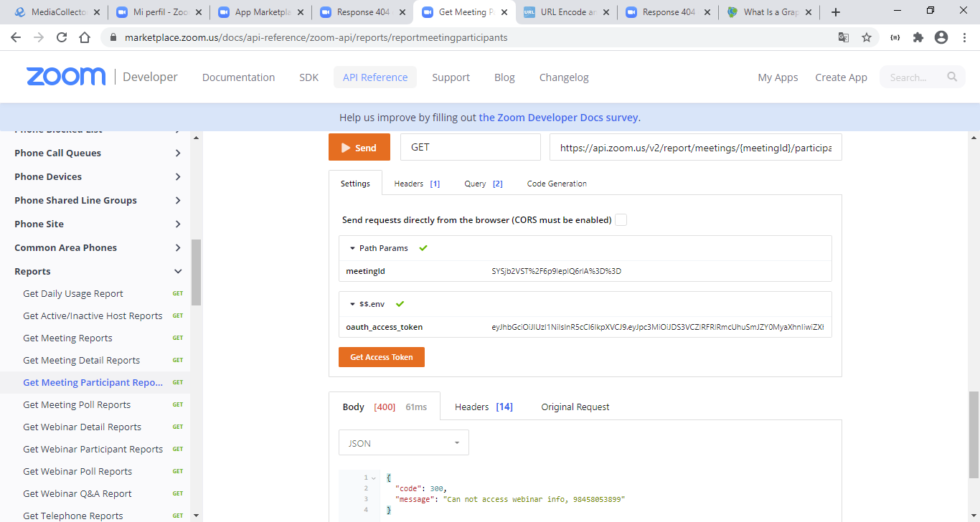Viewport: 980px width, 522px height.
Task: Expand Phone Site section
Action: (x=178, y=224)
